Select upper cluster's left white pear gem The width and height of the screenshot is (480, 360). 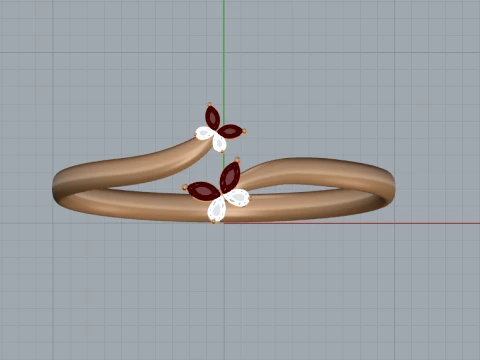coord(205,133)
